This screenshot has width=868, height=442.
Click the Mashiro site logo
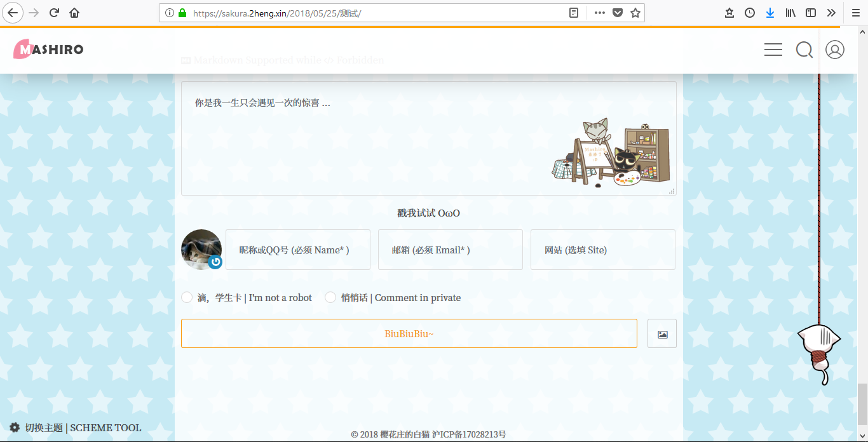(x=48, y=49)
